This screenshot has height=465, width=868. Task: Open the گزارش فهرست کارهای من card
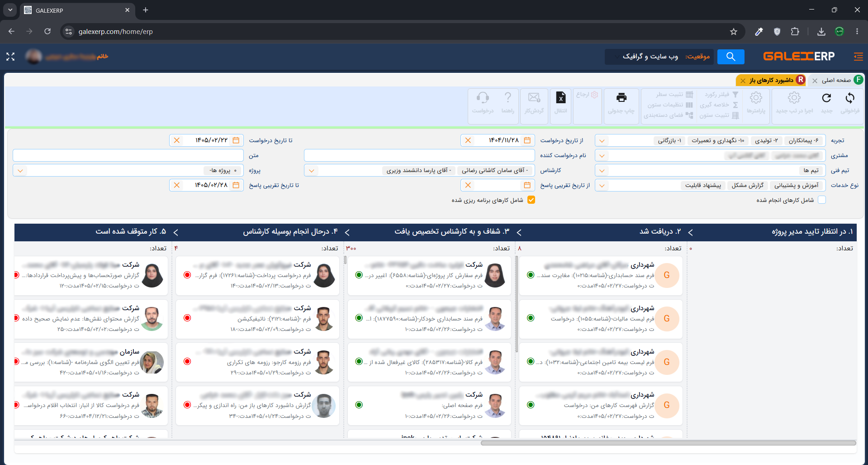pos(601,406)
